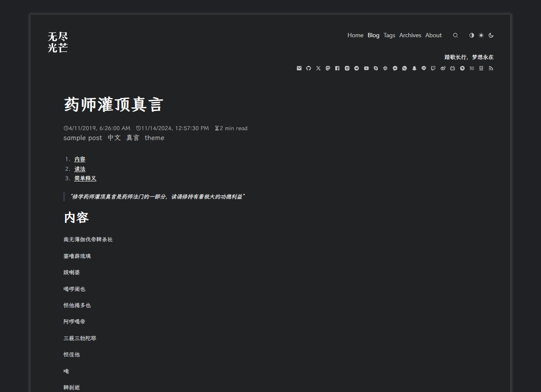Image resolution: width=541 pixels, height=392 pixels.
Task: Open the Archives menu item
Action: pos(410,36)
